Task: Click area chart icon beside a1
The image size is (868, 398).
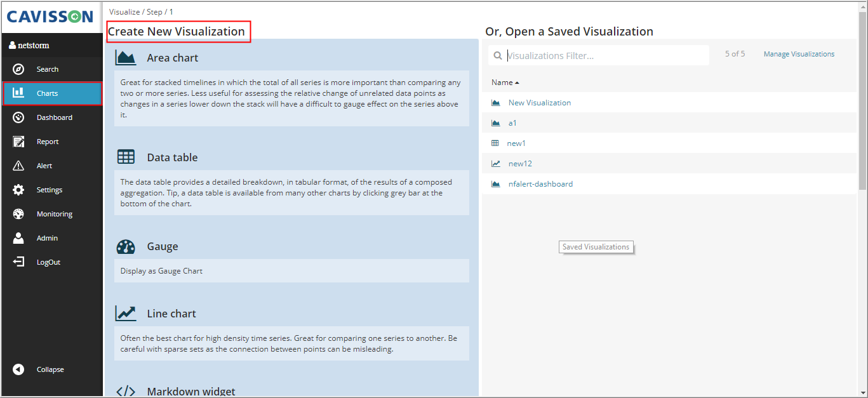Action: tap(496, 123)
